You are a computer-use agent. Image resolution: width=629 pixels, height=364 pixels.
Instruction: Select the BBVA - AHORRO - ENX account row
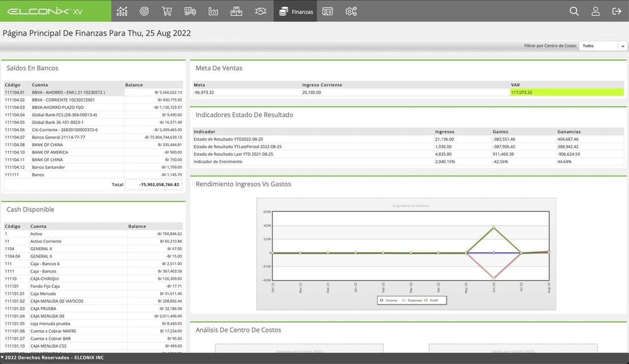pyautogui.click(x=93, y=92)
